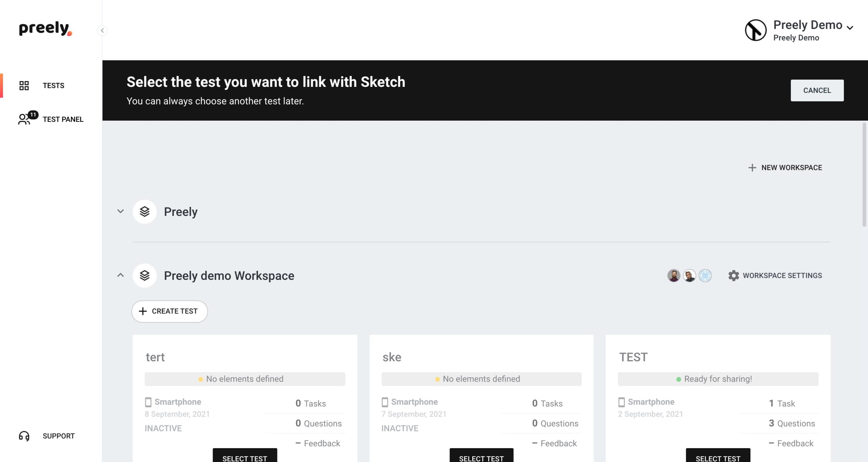Click the vertical scrollbar on the right
Image resolution: width=868 pixels, height=462 pixels.
864,175
